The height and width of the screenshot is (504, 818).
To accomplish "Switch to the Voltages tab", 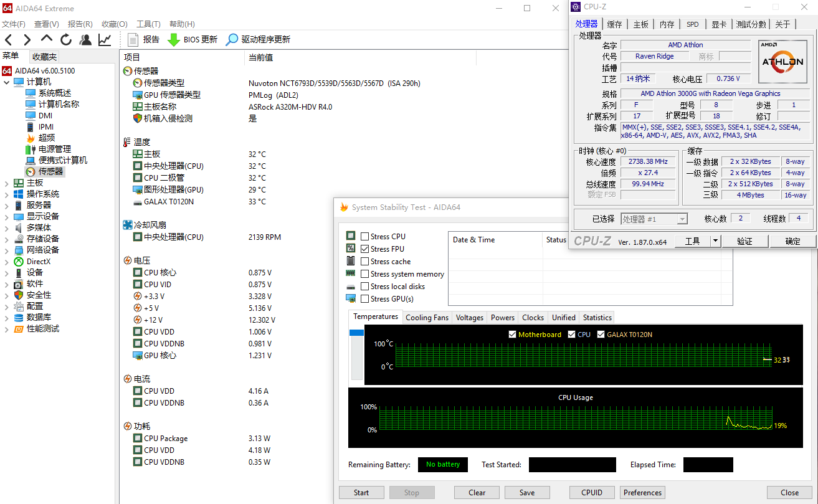I will [469, 318].
